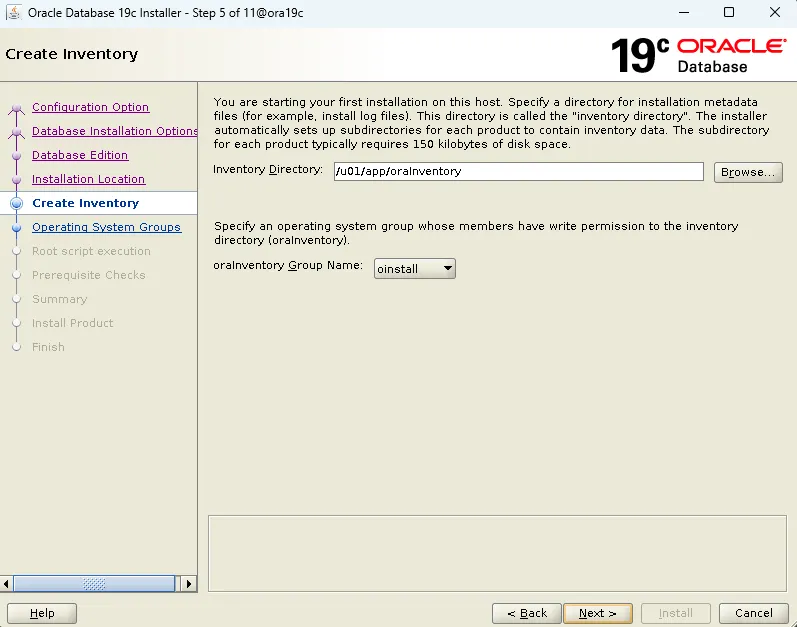The image size is (797, 627).
Task: Maximize the installer window
Action: pyautogui.click(x=728, y=12)
